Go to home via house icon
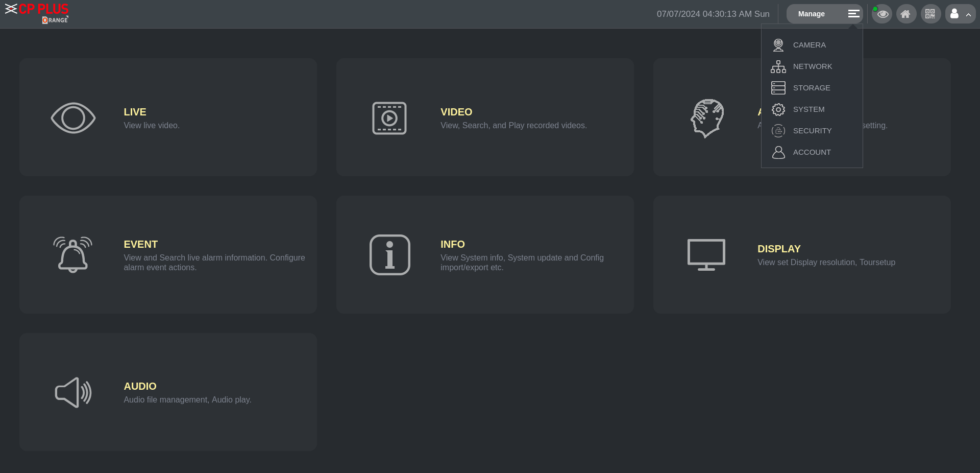This screenshot has width=980, height=473. pyautogui.click(x=906, y=14)
